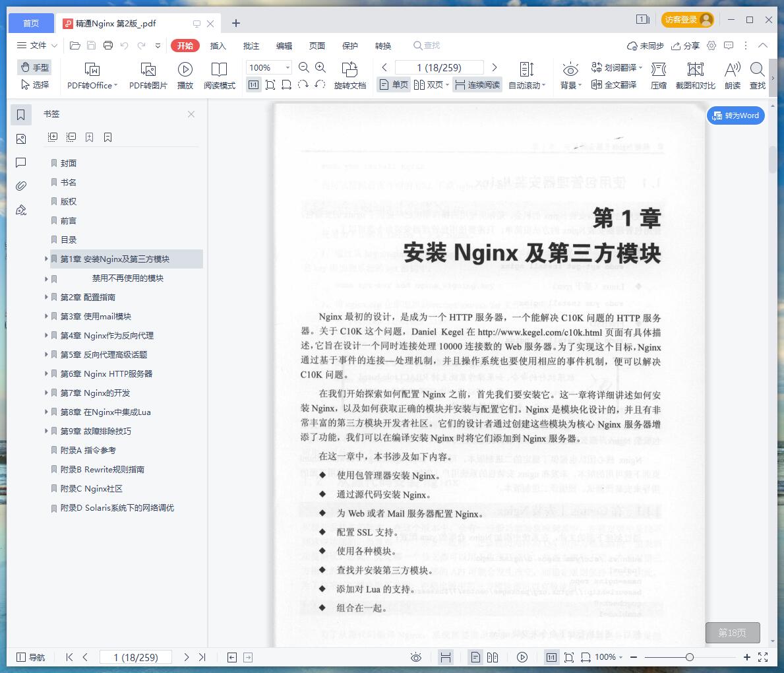
Task: Click the zoom slider in status bar
Action: [x=690, y=657]
